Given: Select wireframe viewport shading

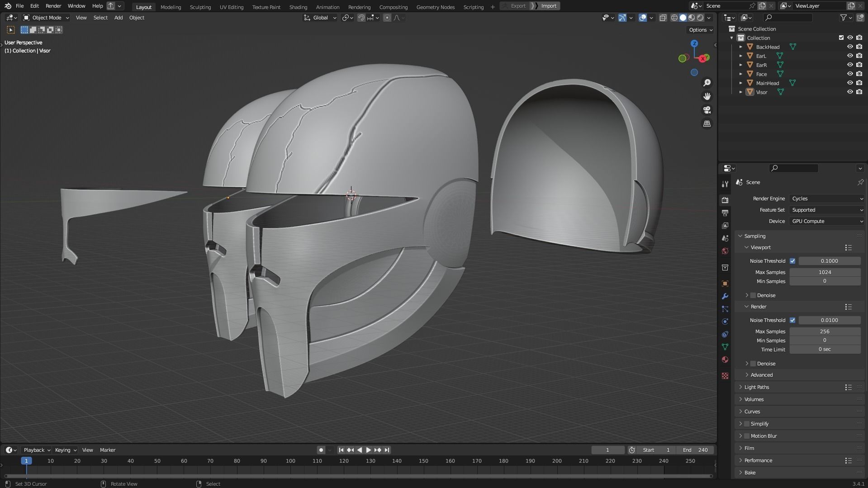Looking at the screenshot, I should pyautogui.click(x=674, y=18).
